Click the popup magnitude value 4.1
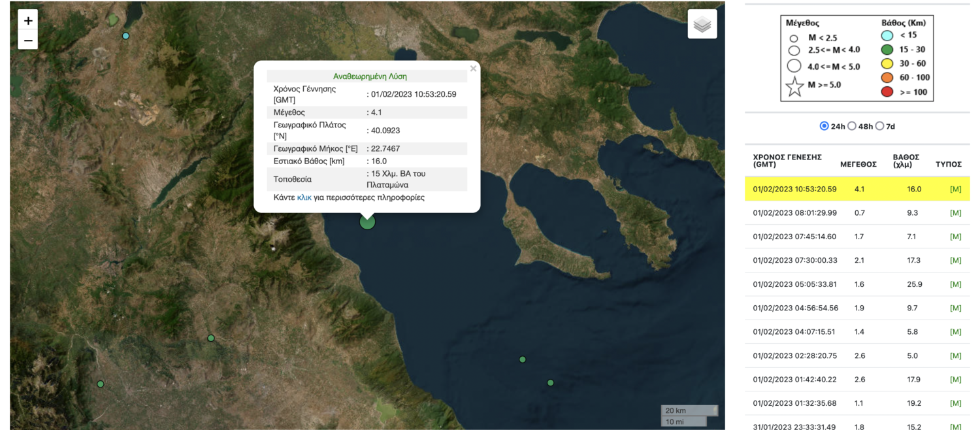Screen dimensions: 980x430 pos(376,112)
